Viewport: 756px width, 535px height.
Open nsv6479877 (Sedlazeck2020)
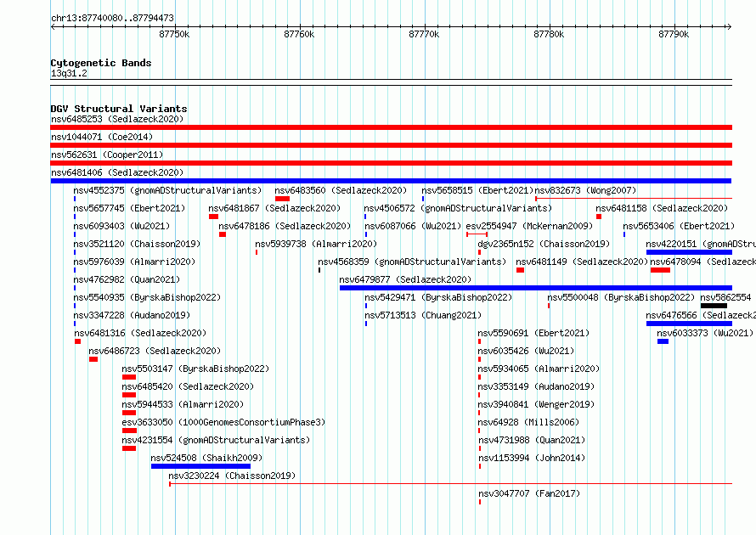[405, 279]
